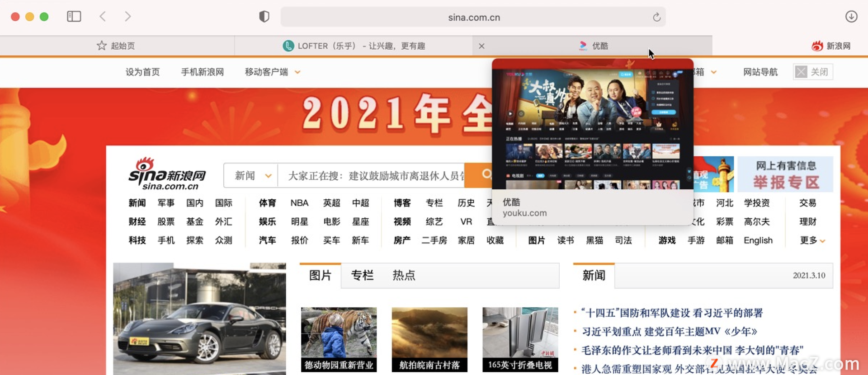The image size is (868, 375).
Task: Open 网站导航 link
Action: pos(760,72)
